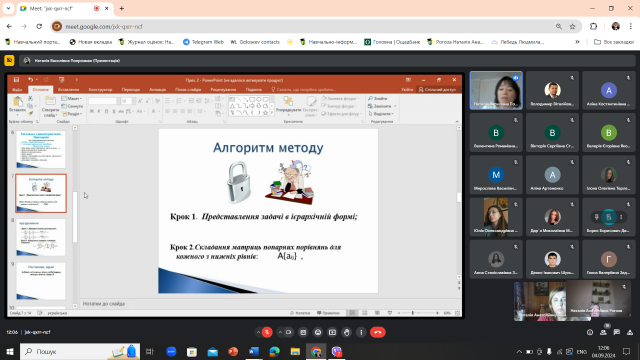Select slide 6 thumbnail in the panel
640x360 pixels.
(x=41, y=149)
